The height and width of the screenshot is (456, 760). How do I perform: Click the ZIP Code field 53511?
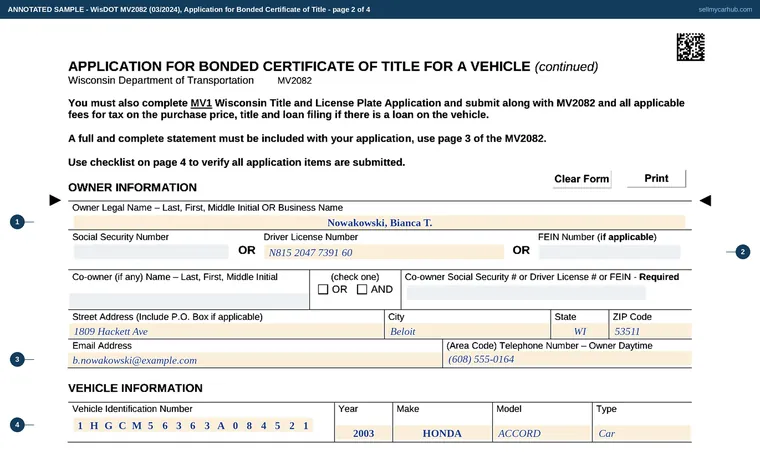(x=651, y=331)
